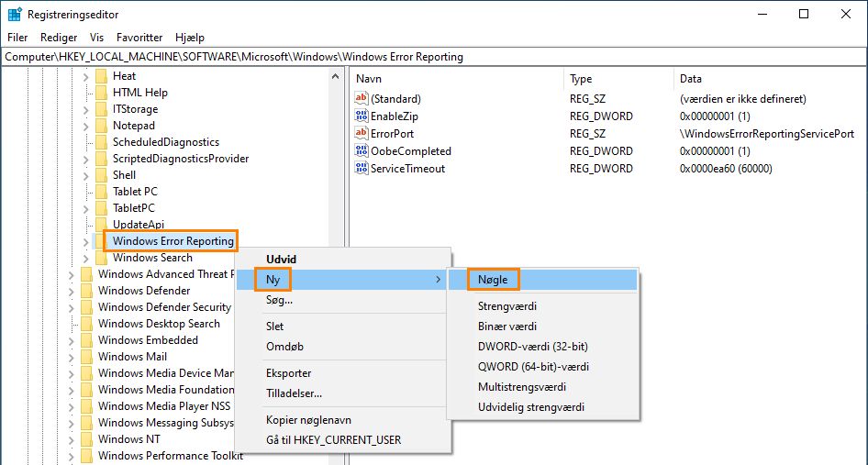Click the Windows Mail folder icon
868x465 pixels.
pyautogui.click(x=87, y=357)
